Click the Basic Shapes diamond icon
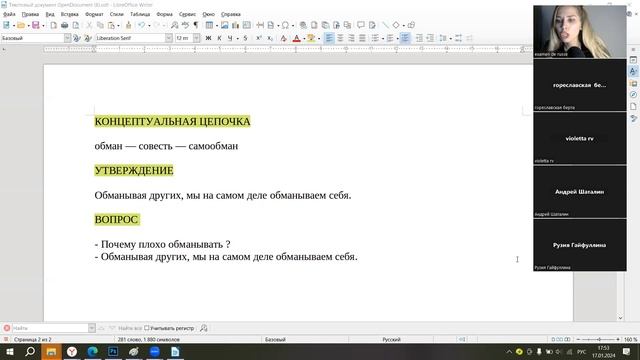Screen dimensions: 640x360 tap(396, 25)
